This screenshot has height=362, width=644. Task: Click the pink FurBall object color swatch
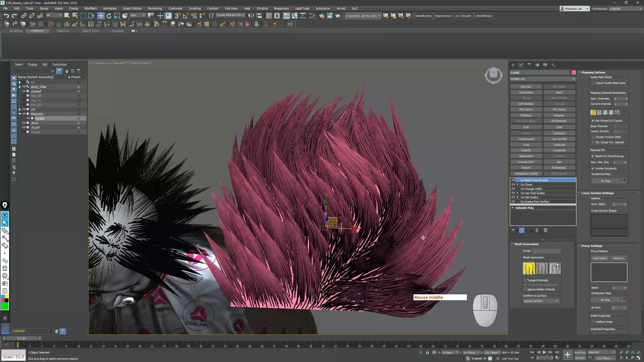tap(574, 73)
